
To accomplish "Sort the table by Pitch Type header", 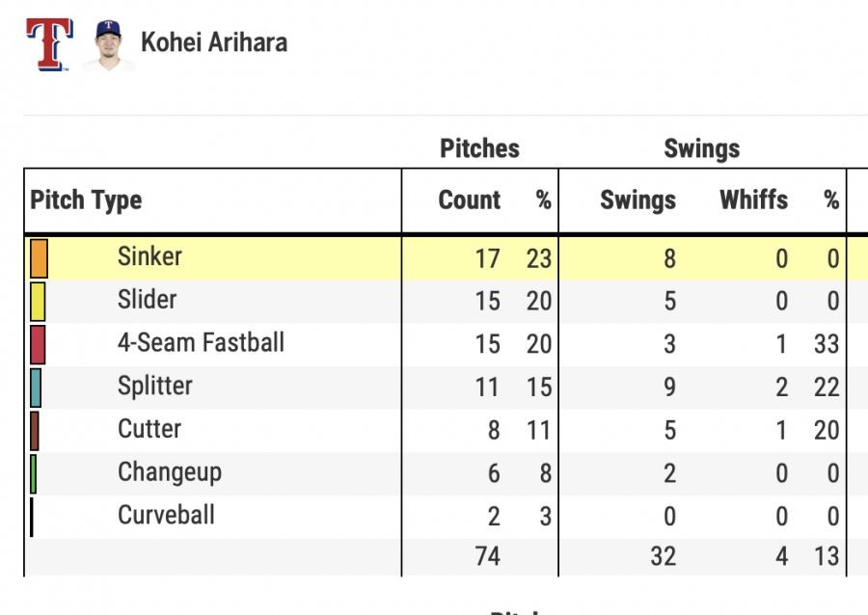I will point(86,201).
